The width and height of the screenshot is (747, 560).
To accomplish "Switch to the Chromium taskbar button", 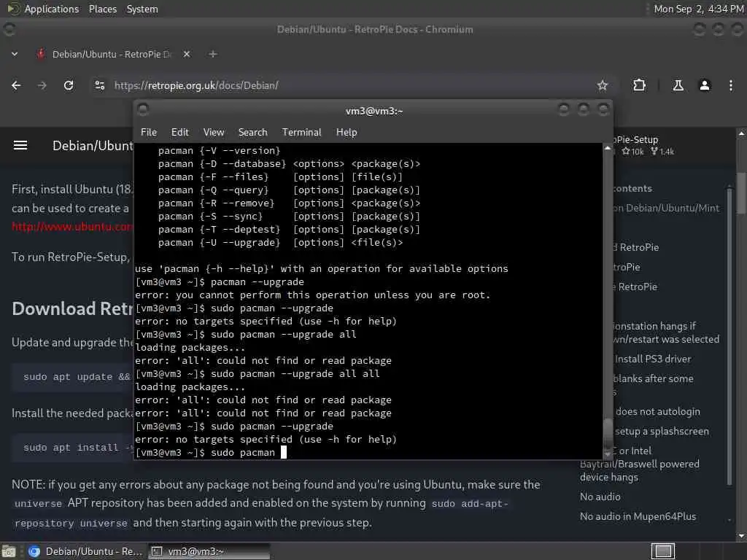I will pyautogui.click(x=86, y=551).
